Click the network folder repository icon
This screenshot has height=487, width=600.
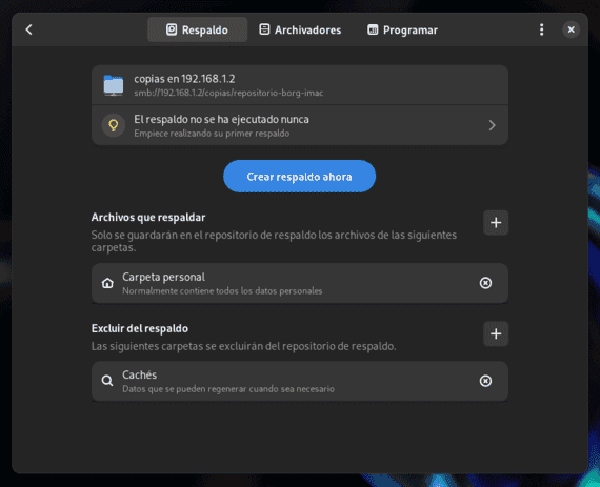[x=113, y=85]
